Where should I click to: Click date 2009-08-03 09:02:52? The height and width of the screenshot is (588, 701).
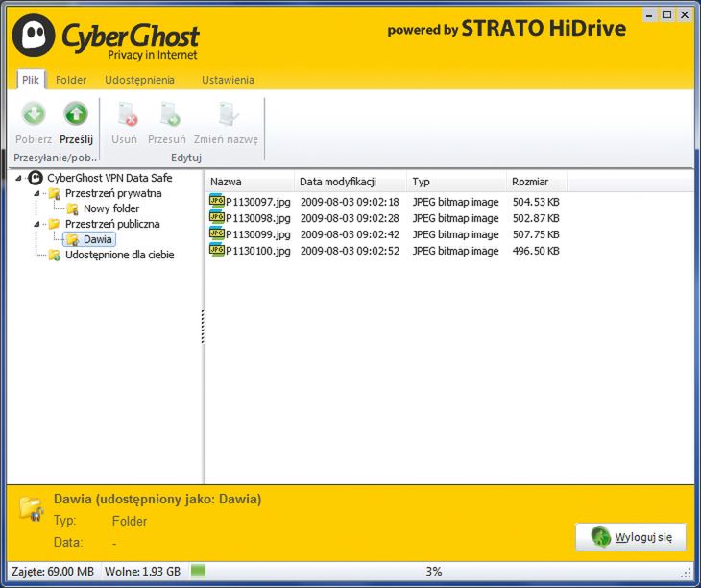(x=350, y=251)
